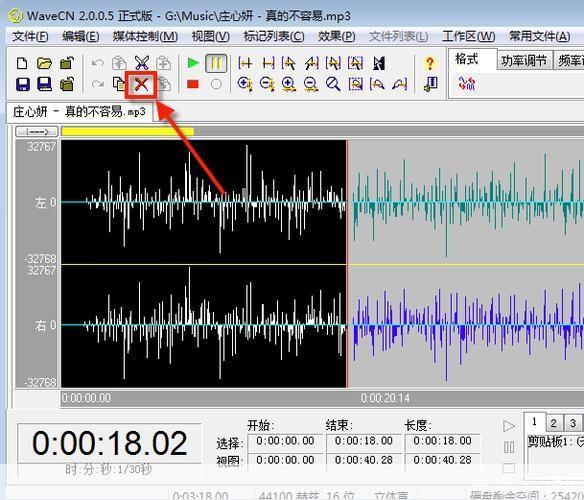Select clipboard tab 2
Image resolution: width=584 pixels, height=500 pixels.
coord(553,423)
